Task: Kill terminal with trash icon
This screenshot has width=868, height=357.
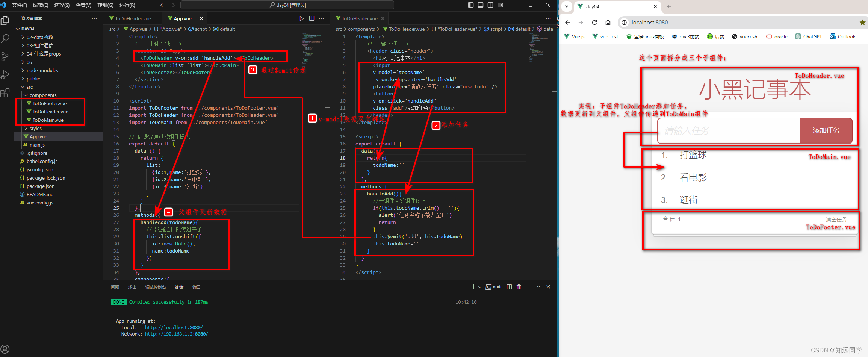Action: (519, 287)
